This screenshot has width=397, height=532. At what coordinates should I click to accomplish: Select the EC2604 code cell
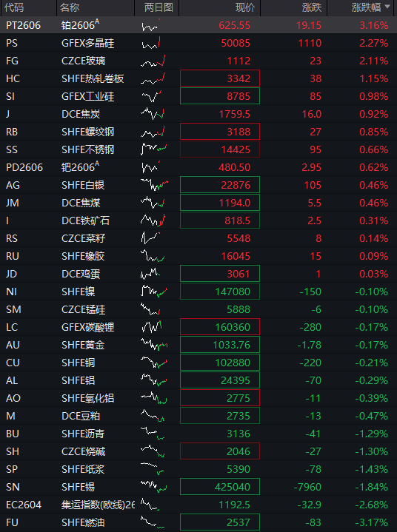point(24,505)
